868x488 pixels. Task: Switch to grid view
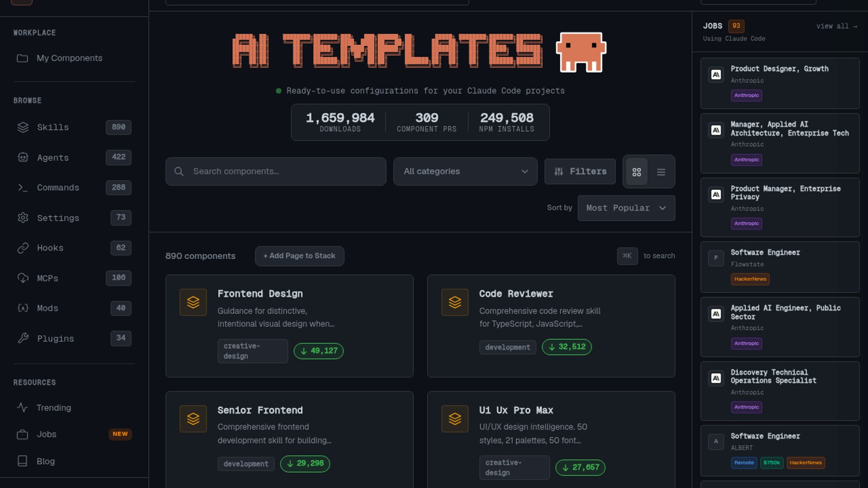point(637,172)
